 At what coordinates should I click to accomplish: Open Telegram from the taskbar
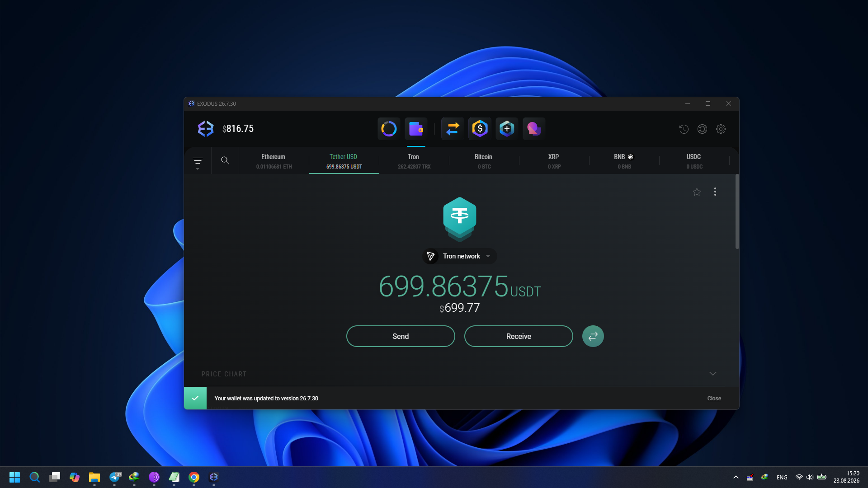115,477
